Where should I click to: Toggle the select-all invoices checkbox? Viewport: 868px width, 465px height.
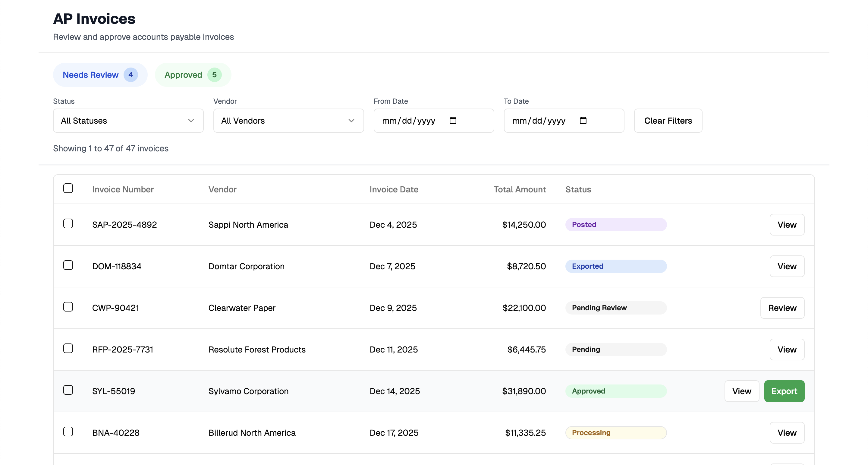[68, 188]
